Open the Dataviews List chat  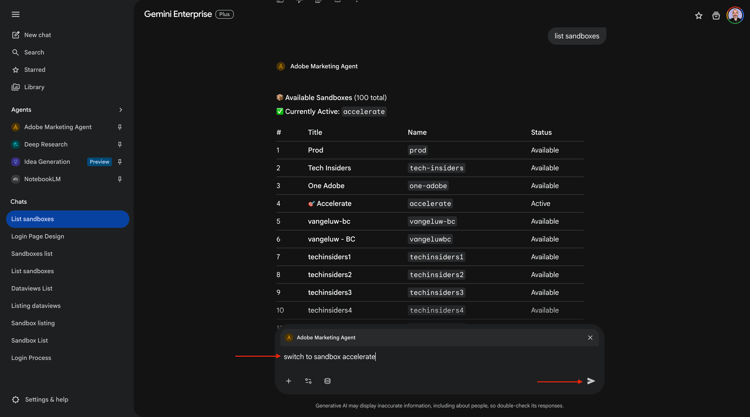32,288
